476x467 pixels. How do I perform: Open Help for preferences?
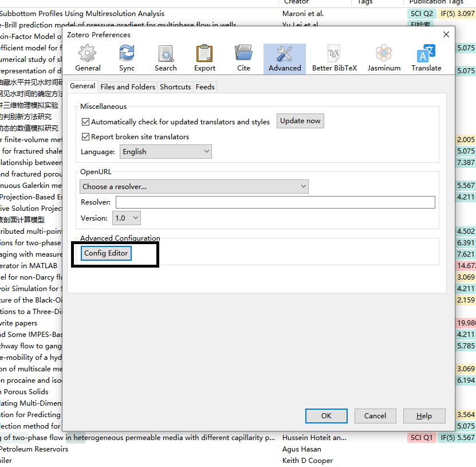(x=424, y=415)
